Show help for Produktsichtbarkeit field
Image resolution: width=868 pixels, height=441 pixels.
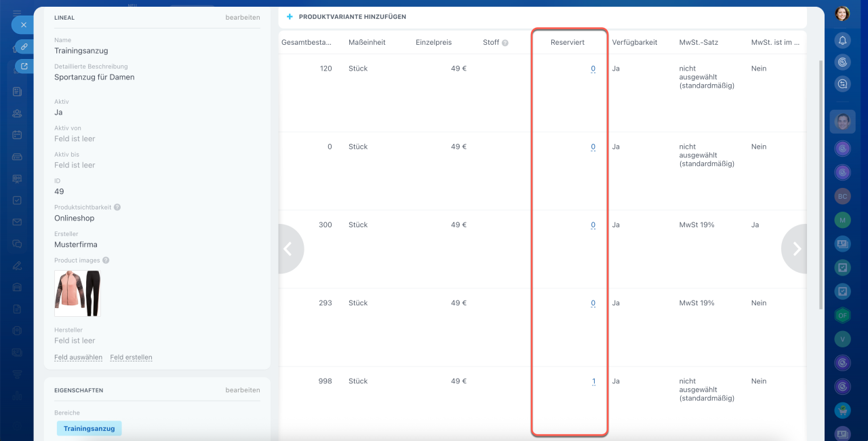117,207
